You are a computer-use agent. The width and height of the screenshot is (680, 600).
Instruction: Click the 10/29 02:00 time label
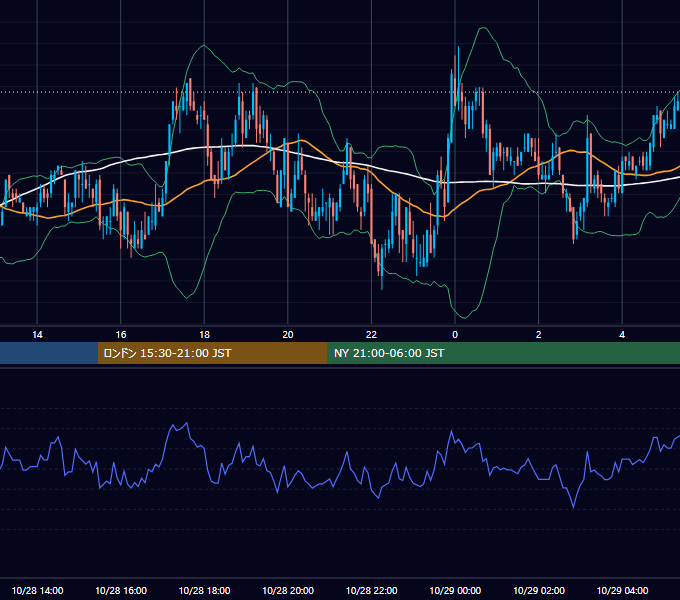point(539,590)
